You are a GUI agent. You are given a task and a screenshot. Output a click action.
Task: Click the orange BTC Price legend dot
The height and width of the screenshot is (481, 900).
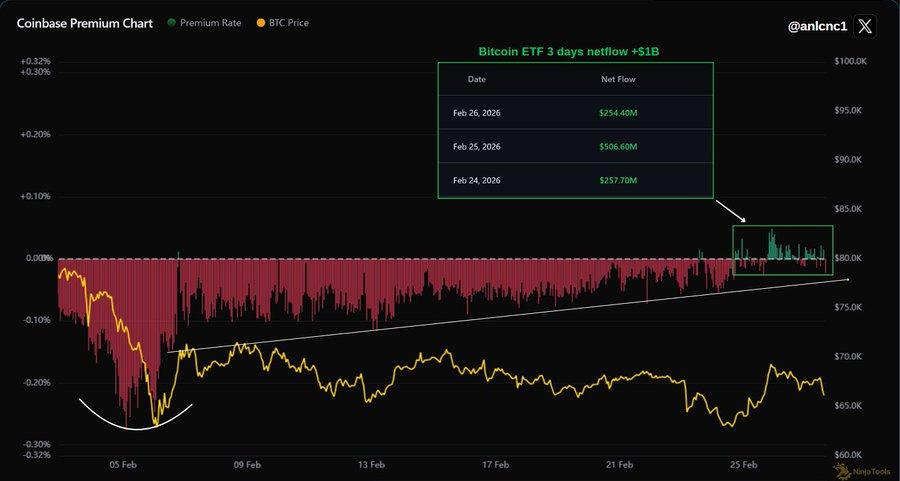pos(264,23)
